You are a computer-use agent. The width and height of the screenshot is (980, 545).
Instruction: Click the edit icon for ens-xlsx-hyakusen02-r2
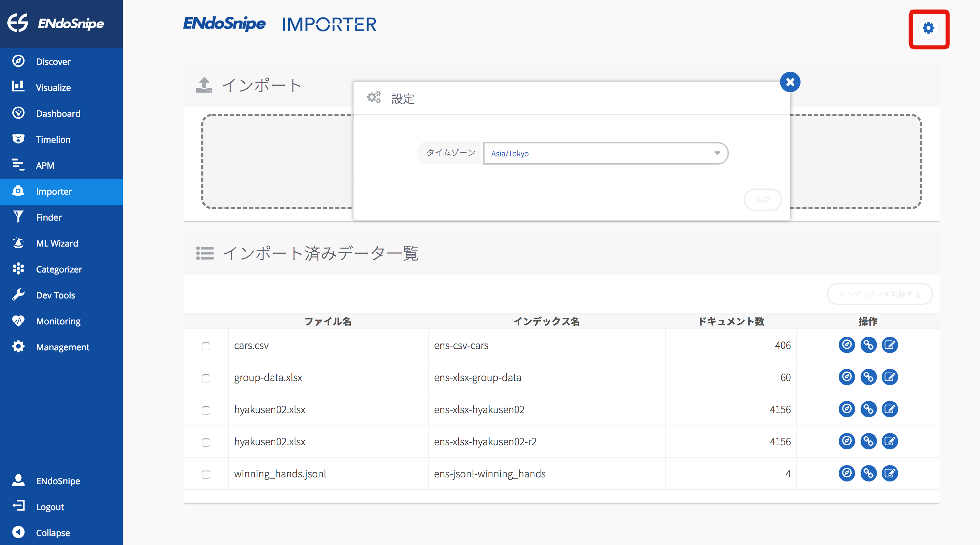(x=890, y=441)
